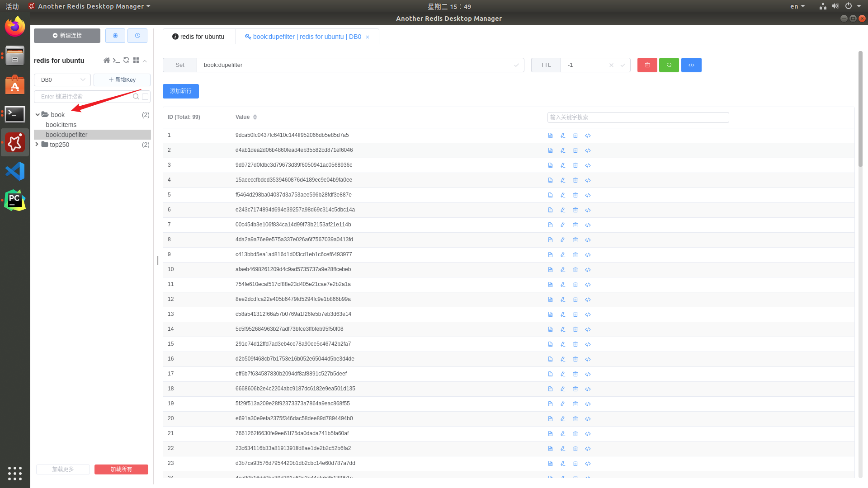Open the Redis console icon
The image size is (868, 488).
tap(116, 60)
